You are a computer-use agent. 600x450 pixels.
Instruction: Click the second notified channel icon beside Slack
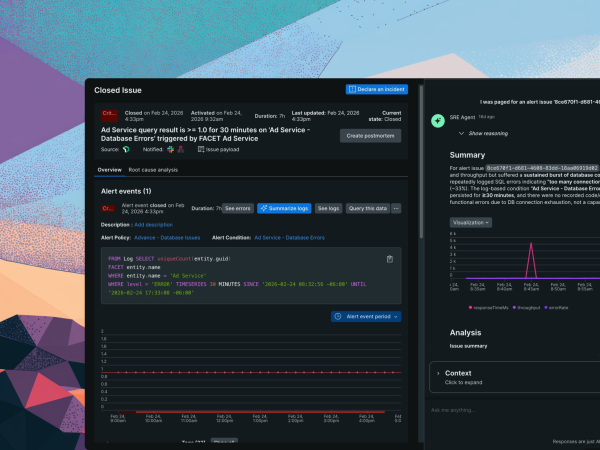181,150
